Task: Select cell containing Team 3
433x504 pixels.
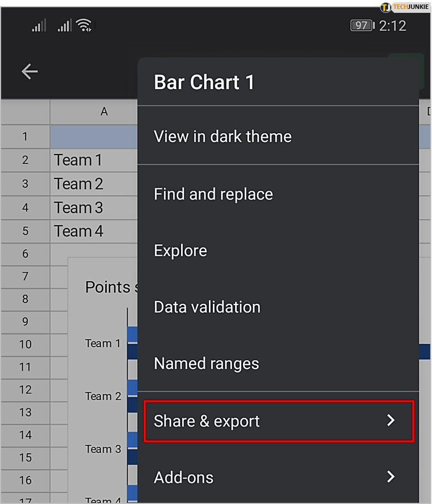Action: [x=79, y=208]
